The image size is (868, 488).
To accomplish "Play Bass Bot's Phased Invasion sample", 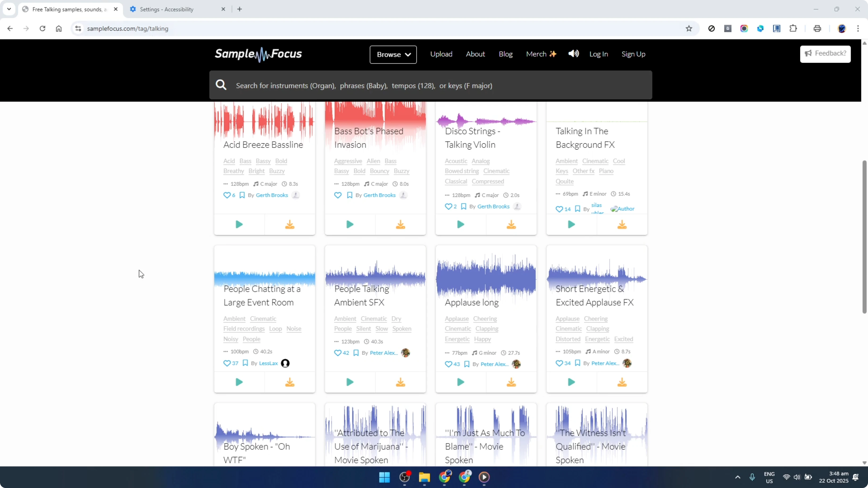I will tap(350, 224).
